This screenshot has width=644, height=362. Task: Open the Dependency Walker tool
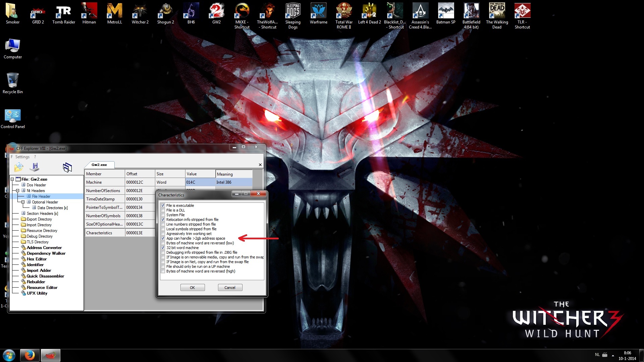pos(46,253)
